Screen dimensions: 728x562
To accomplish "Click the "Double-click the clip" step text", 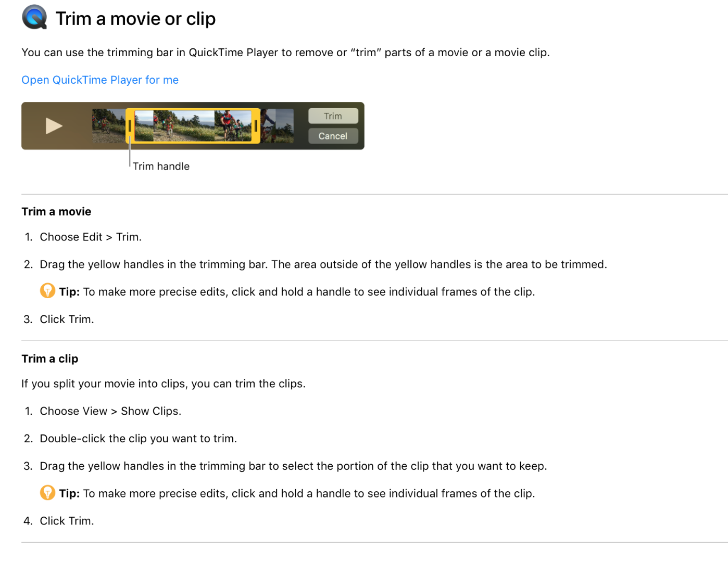I will click(x=138, y=439).
